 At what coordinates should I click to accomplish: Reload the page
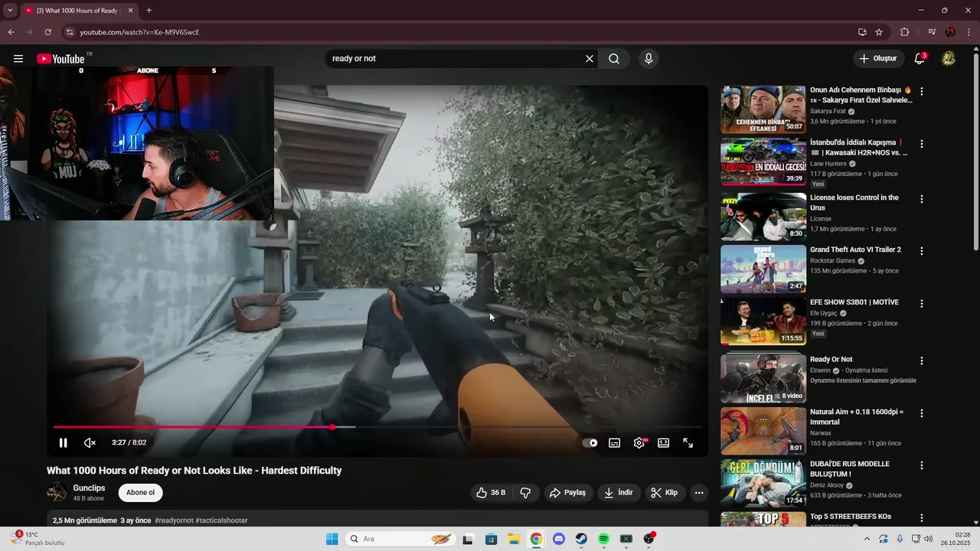click(x=47, y=32)
